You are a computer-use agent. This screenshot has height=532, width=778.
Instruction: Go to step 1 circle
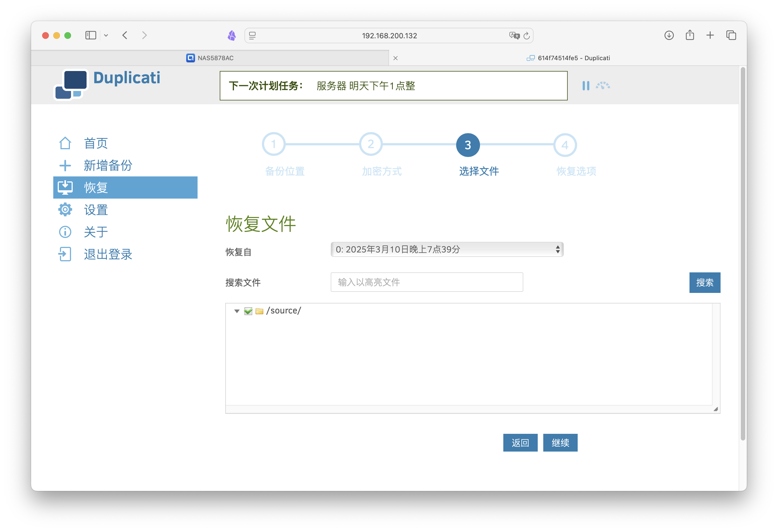click(x=274, y=144)
